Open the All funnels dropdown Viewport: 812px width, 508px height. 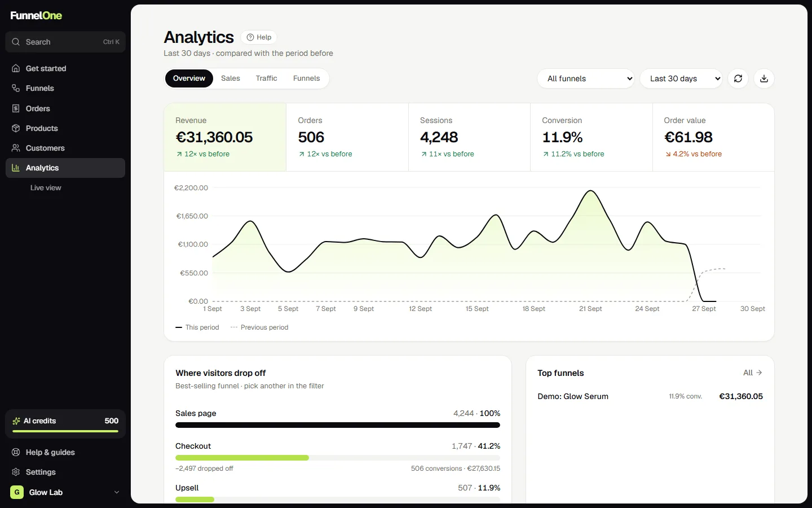586,78
